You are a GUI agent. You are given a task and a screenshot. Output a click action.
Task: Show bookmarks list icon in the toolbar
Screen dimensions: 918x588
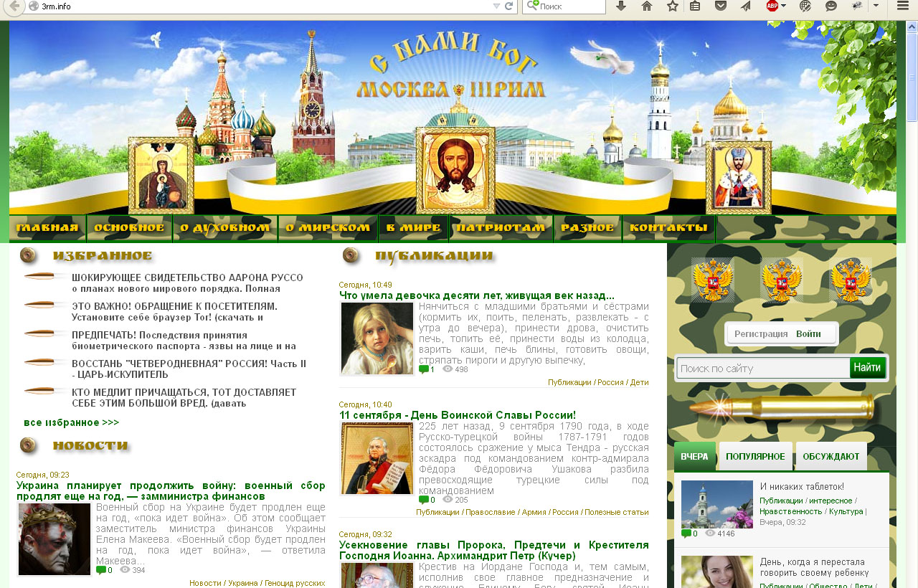(x=695, y=6)
